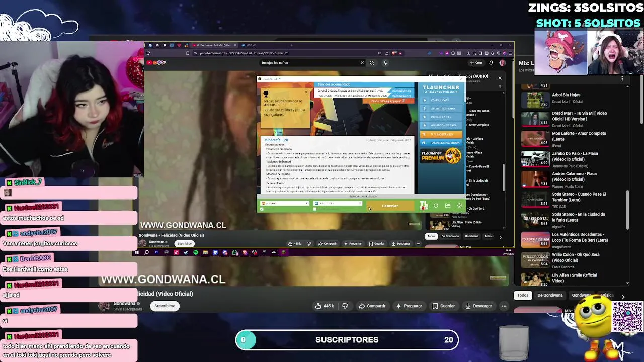The image size is (644, 362).
Task: Open TLauncher game folder icon
Action: [x=448, y=206]
